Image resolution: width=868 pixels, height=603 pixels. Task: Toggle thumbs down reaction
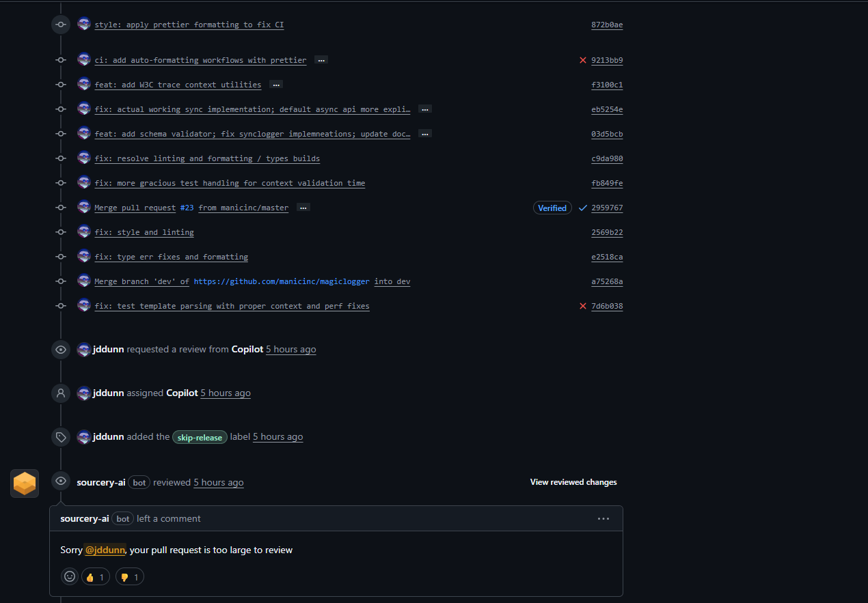click(130, 577)
